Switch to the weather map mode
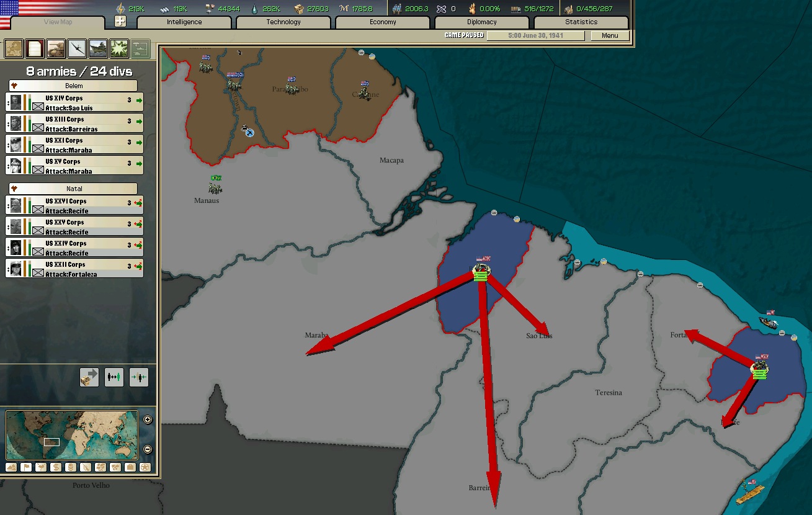 tap(41, 467)
